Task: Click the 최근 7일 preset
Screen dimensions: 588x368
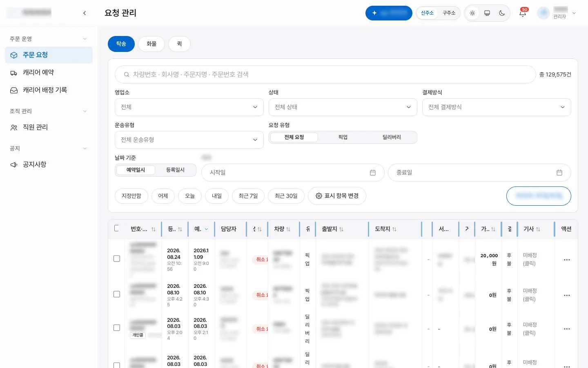Action: [248, 196]
